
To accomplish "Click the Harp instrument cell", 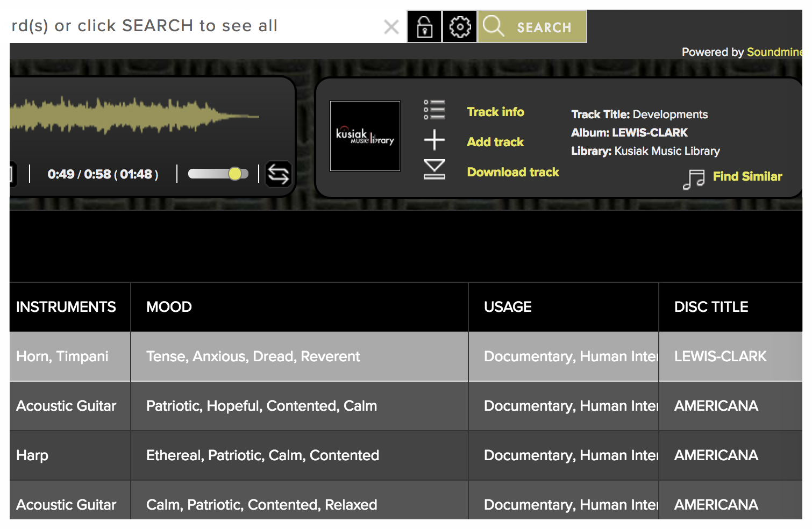I will (x=70, y=455).
